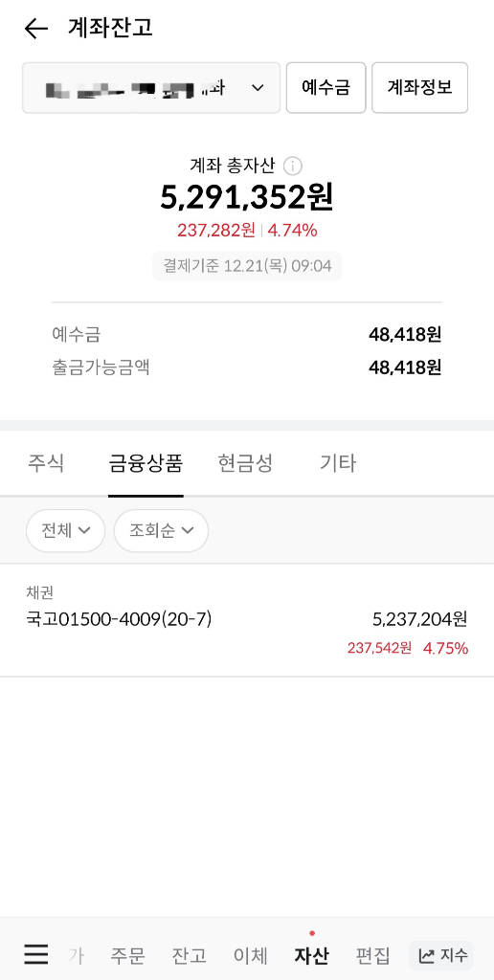Click the 계좌정보 button

pyautogui.click(x=419, y=87)
